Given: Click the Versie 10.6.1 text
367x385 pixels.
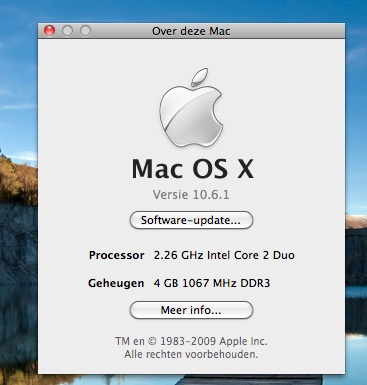Looking at the screenshot, I should (x=191, y=194).
